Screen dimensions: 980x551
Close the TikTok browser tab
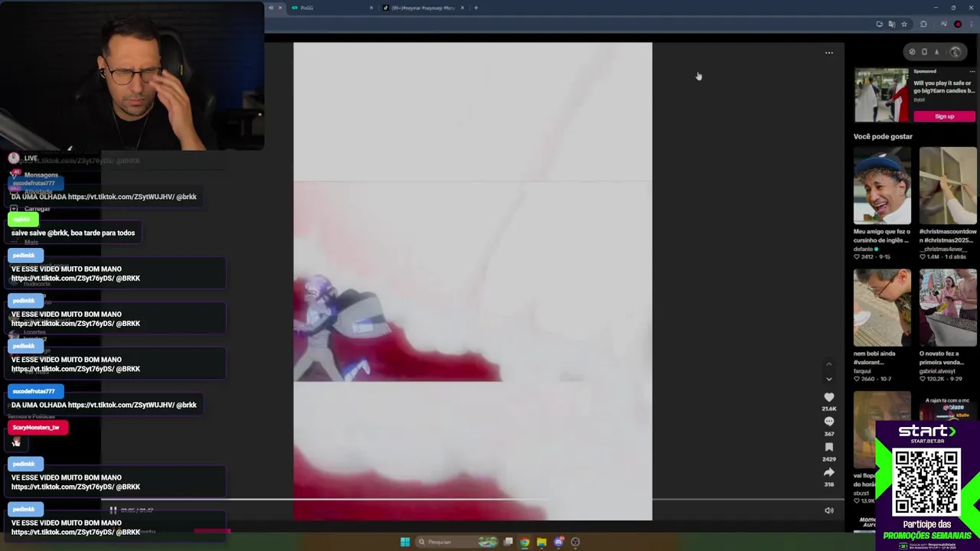pos(462,8)
